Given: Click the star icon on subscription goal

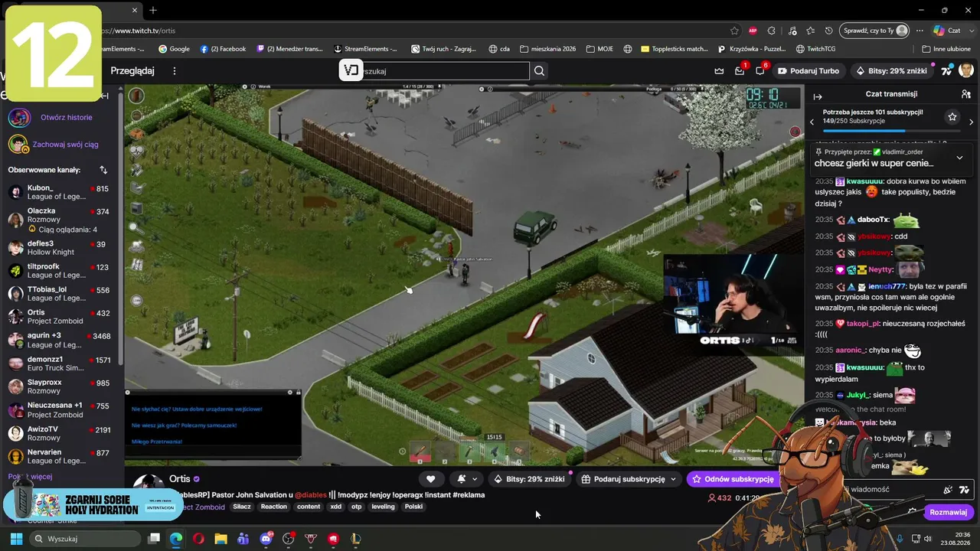Looking at the screenshot, I should tap(952, 117).
